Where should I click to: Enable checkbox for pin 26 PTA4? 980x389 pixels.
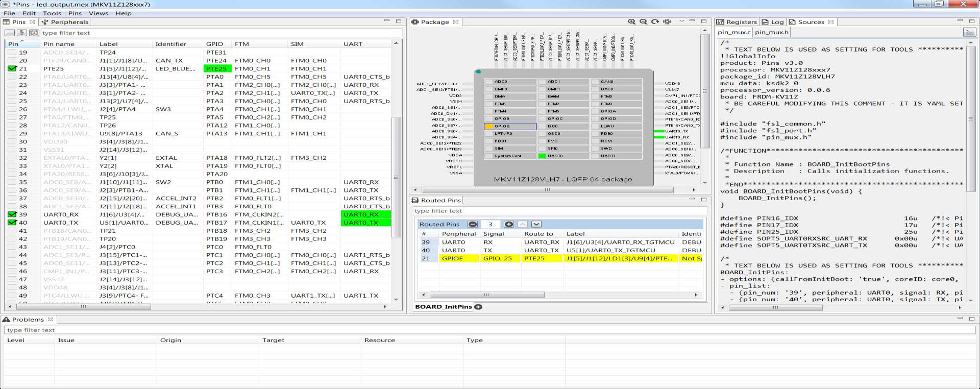coord(12,109)
